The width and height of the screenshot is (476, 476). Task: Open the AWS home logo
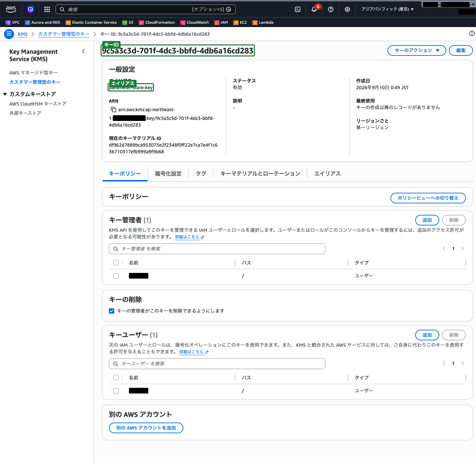coord(11,9)
